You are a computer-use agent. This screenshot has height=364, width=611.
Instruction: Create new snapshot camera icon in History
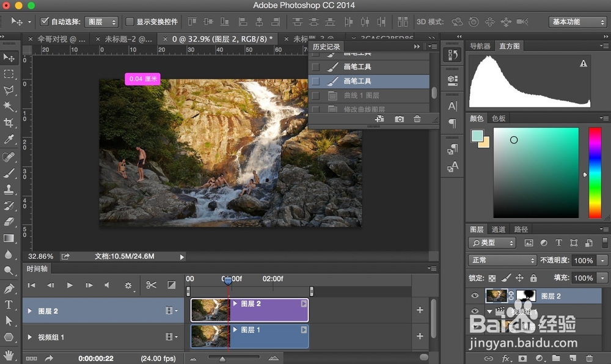point(399,119)
